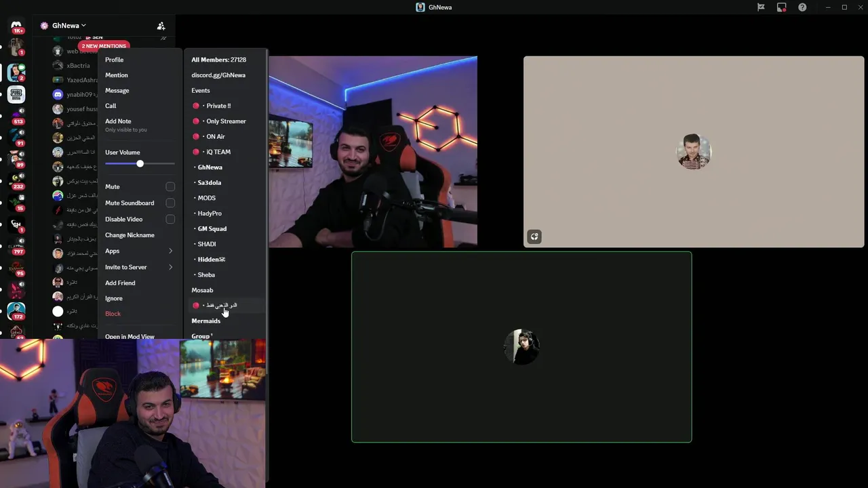Viewport: 868px width, 488px height.
Task: Select the Only Streamer channel
Action: tap(226, 121)
